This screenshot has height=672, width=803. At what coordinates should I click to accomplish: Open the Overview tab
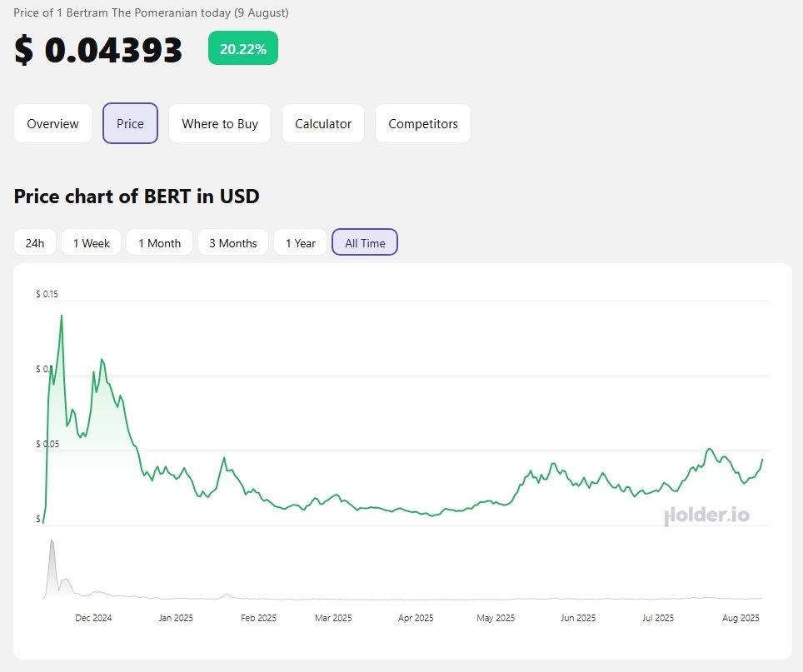52,123
